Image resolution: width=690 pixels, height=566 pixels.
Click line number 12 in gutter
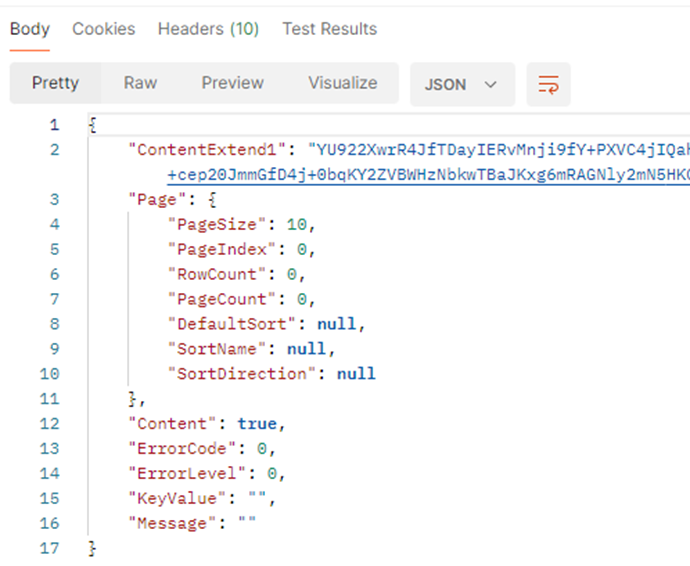click(49, 424)
